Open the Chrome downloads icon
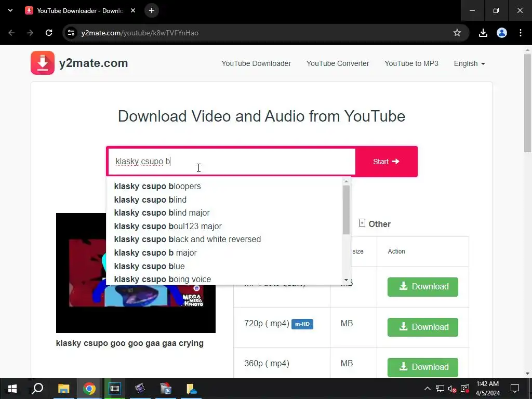The height and width of the screenshot is (399, 532). coord(483,33)
